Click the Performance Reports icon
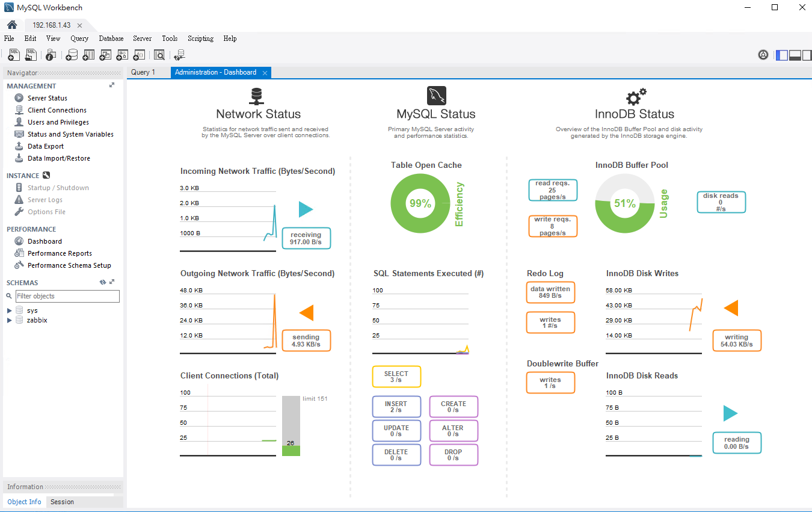The image size is (812, 512). (x=19, y=253)
